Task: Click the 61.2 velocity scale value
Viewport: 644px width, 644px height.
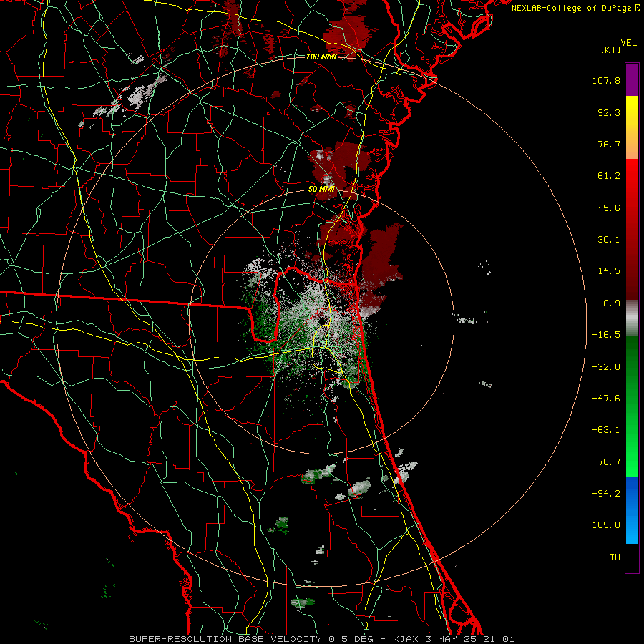Action: 609,176
